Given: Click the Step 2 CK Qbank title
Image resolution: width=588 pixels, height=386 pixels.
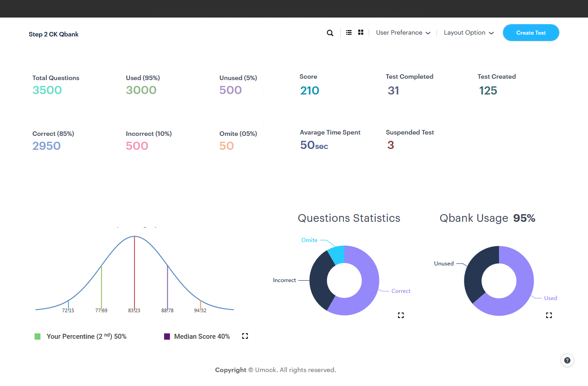Looking at the screenshot, I should click(x=53, y=34).
